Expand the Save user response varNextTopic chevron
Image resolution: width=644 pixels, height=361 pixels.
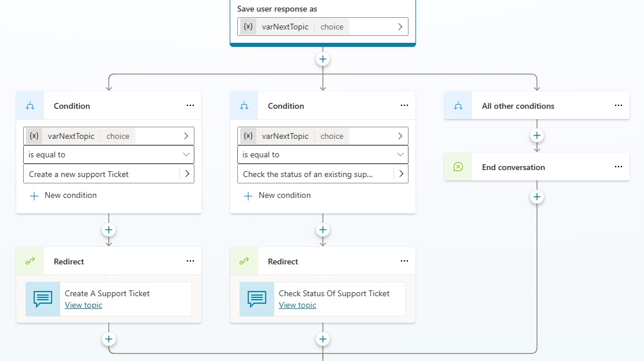click(x=400, y=27)
